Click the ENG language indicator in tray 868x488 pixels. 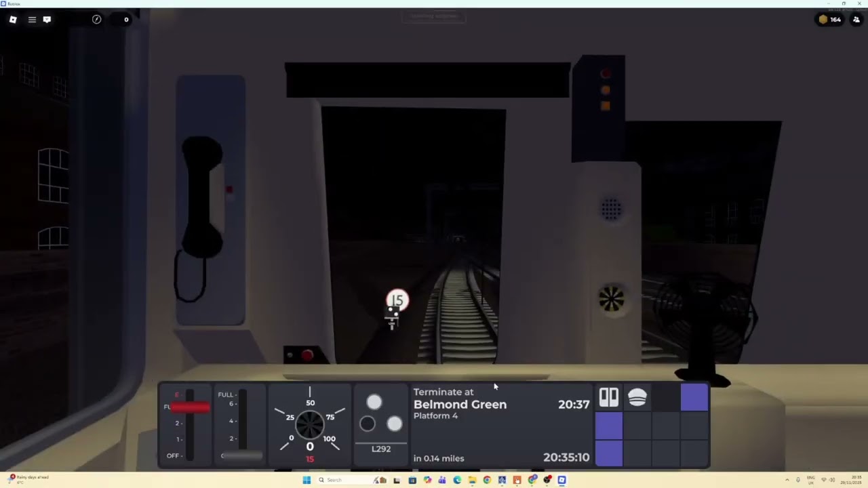[x=810, y=480]
